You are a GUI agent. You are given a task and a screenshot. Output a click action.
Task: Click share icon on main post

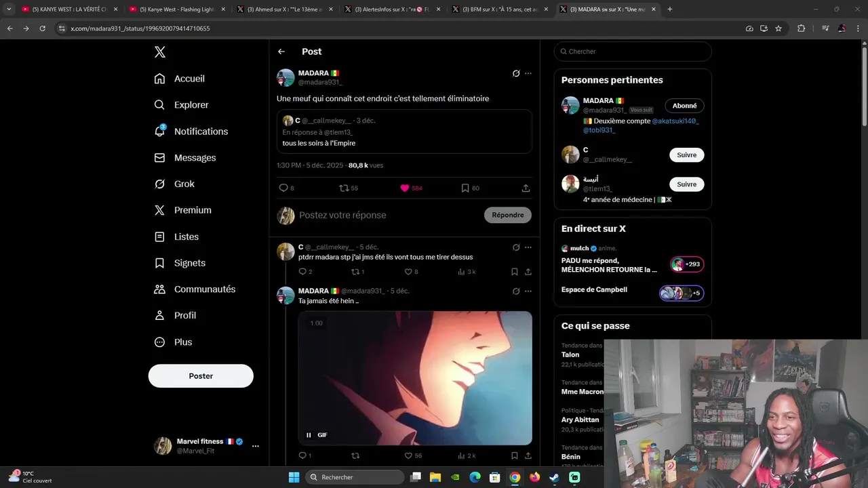[x=526, y=188]
